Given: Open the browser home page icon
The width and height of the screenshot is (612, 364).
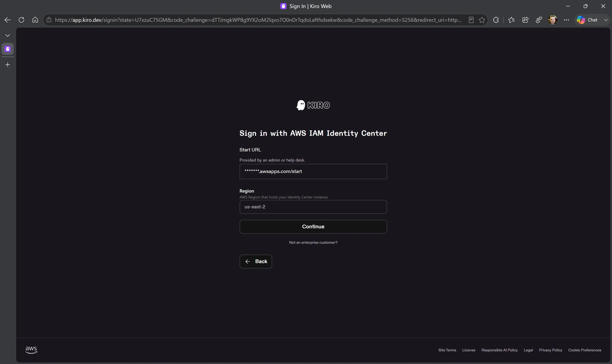Looking at the screenshot, I should point(35,20).
